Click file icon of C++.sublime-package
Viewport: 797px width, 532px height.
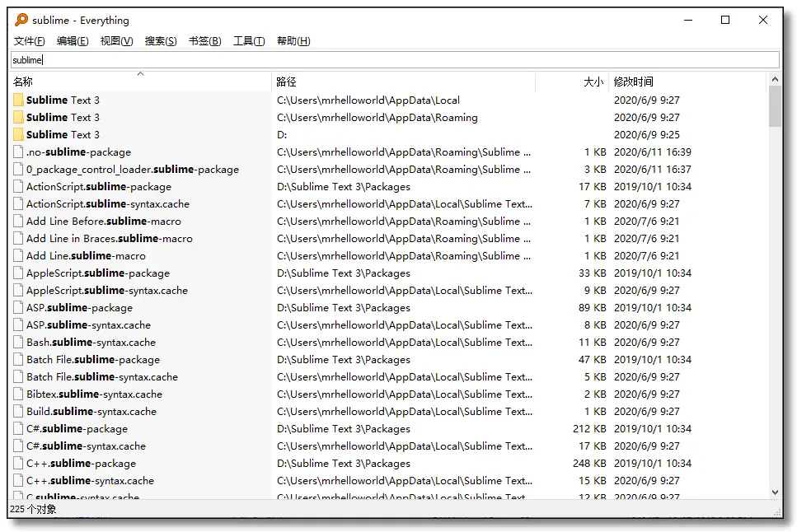click(18, 463)
